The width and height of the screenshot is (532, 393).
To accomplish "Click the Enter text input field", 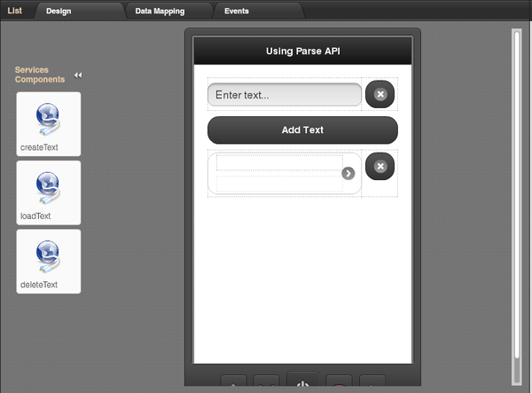I will tap(284, 95).
